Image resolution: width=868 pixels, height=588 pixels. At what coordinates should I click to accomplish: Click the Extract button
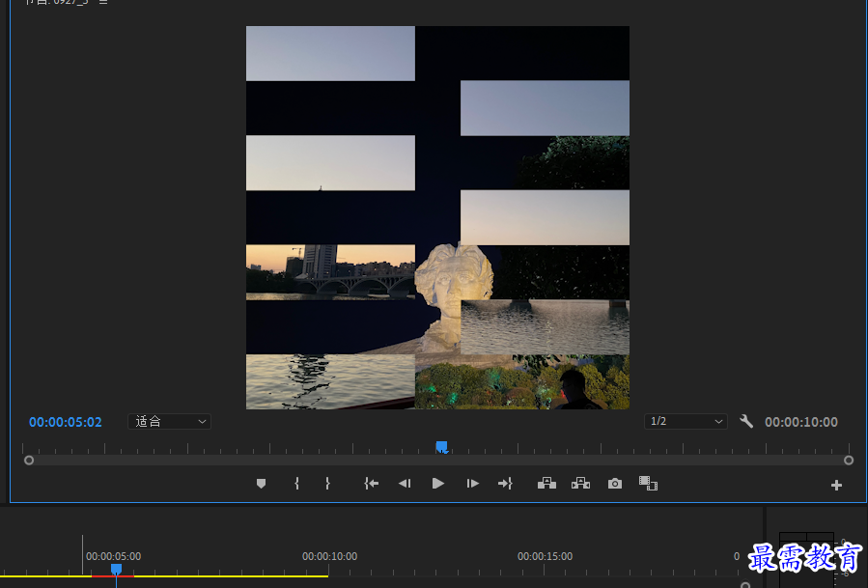pyautogui.click(x=580, y=484)
